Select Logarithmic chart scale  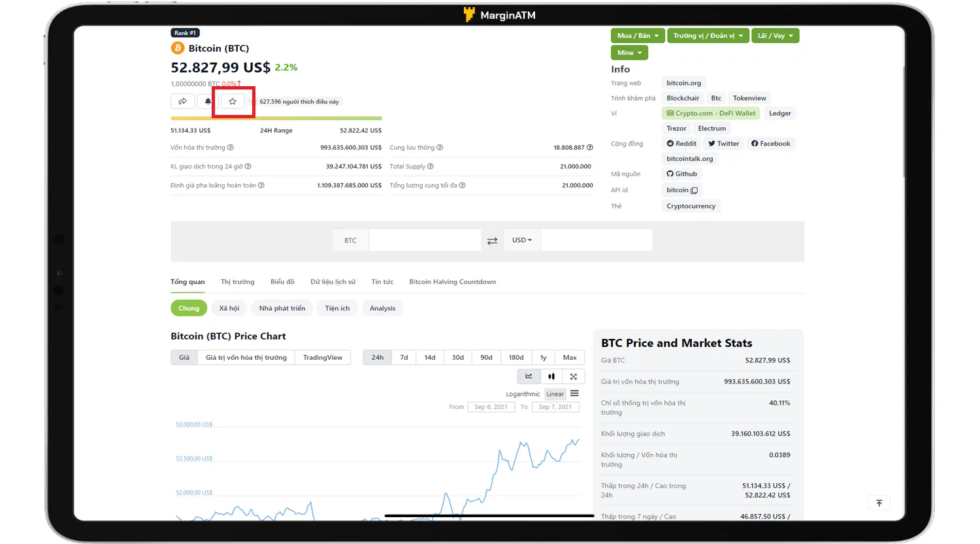pyautogui.click(x=523, y=394)
